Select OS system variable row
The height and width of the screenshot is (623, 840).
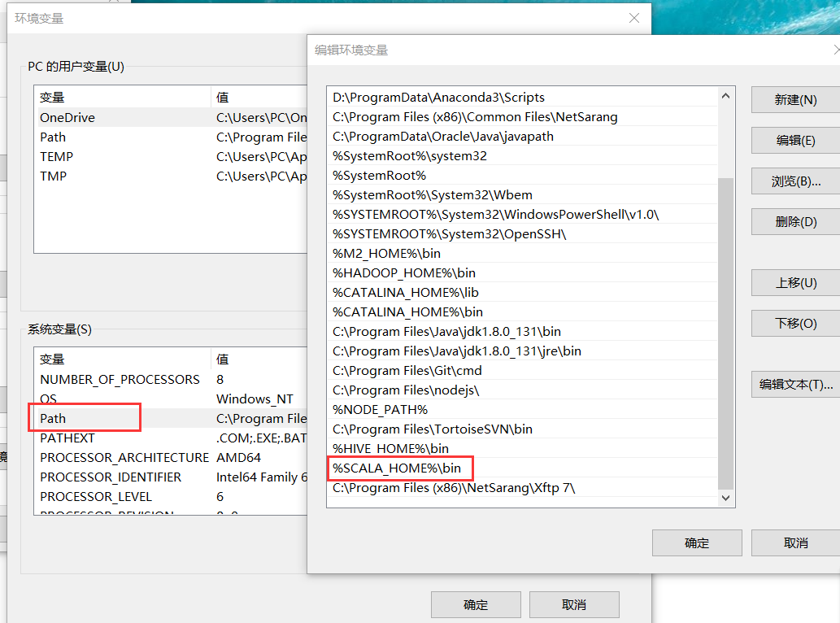click(x=171, y=399)
